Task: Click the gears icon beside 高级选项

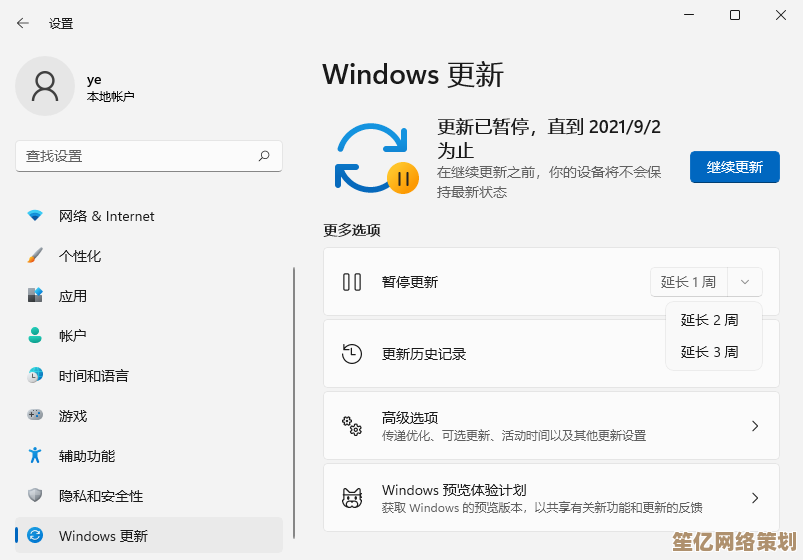Action: tap(352, 426)
